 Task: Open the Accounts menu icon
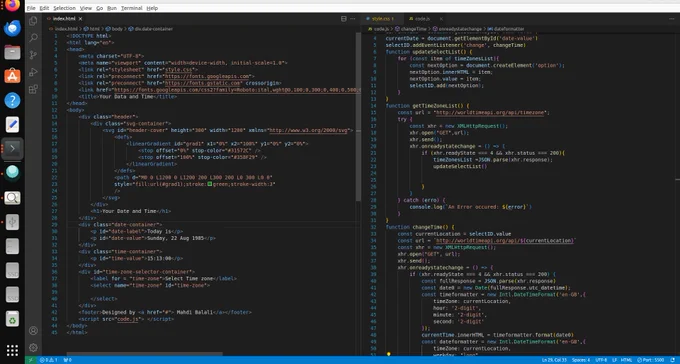click(x=33, y=331)
